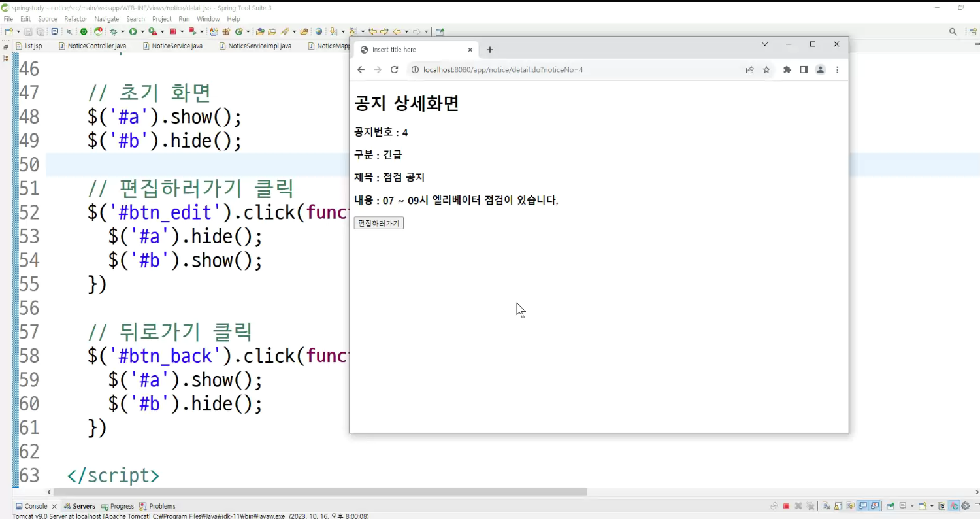Click the browser share page icon

(x=749, y=70)
